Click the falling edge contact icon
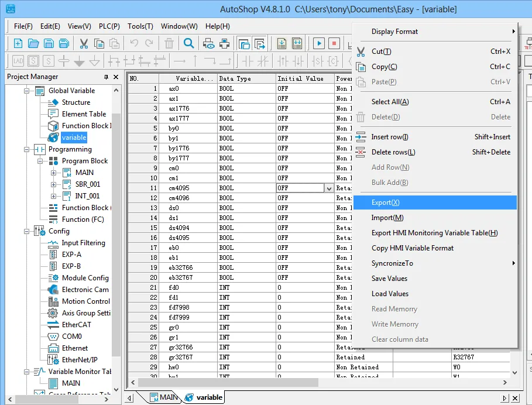 point(298,61)
